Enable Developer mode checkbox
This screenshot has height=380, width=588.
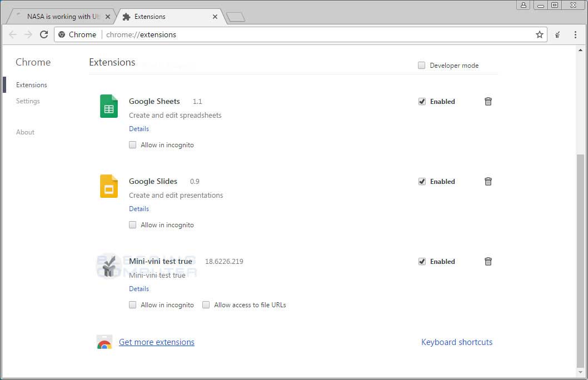tap(421, 66)
